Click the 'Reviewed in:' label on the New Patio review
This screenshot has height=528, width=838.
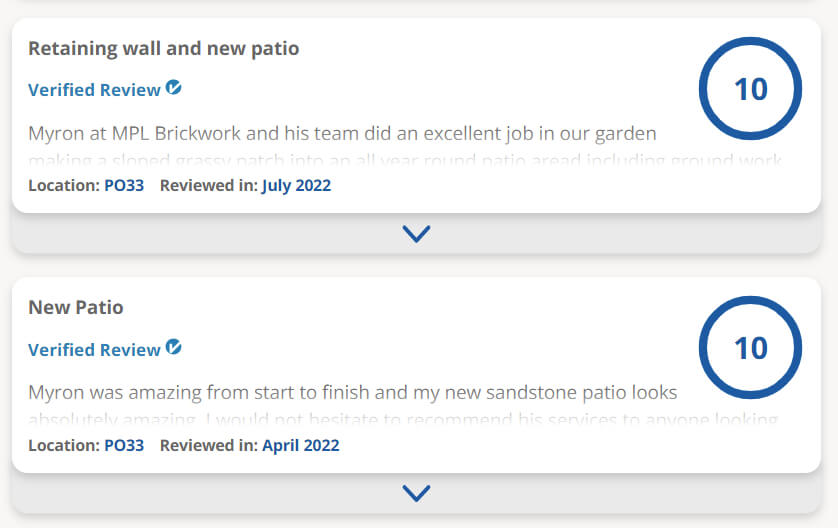[209, 445]
